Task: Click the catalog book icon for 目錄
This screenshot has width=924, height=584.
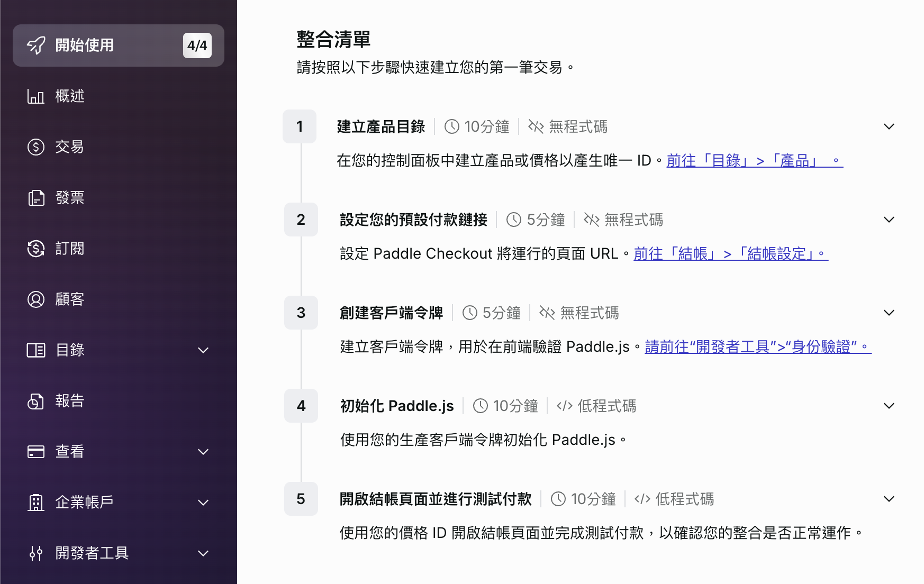Action: coord(36,350)
